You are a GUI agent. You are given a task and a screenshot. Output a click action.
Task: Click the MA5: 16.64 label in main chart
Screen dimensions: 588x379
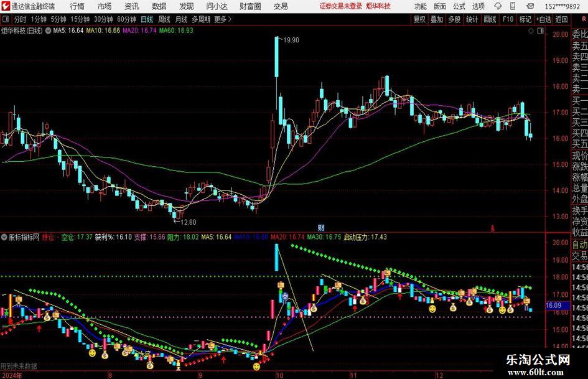coord(68,30)
